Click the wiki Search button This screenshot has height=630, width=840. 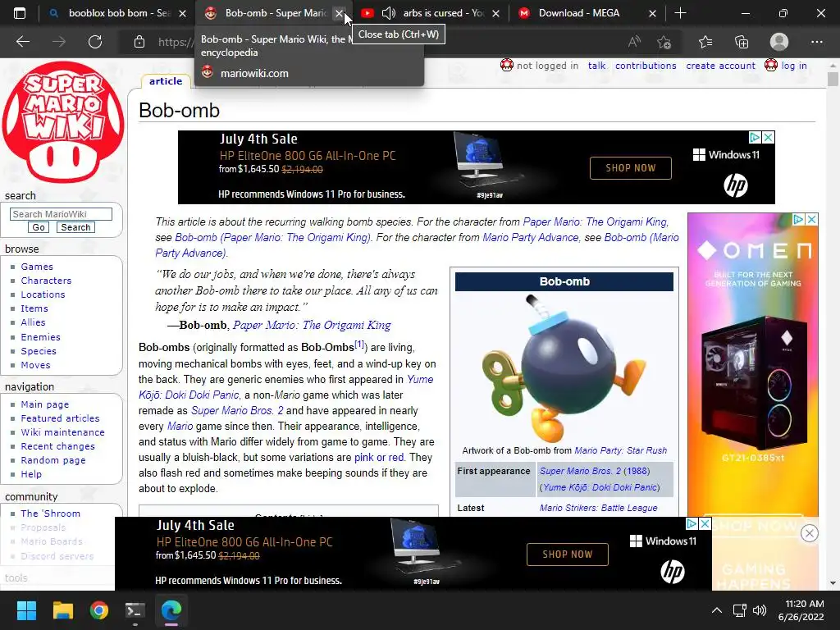click(x=75, y=227)
